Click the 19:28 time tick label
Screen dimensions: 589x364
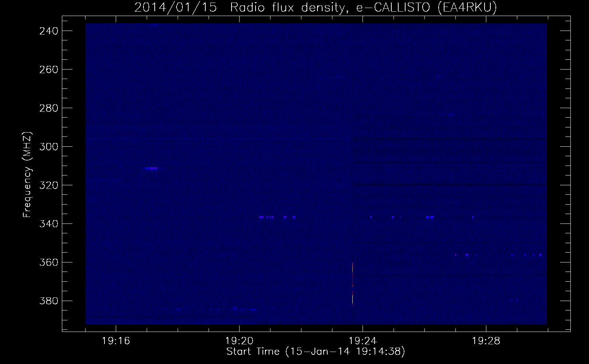pos(486,341)
